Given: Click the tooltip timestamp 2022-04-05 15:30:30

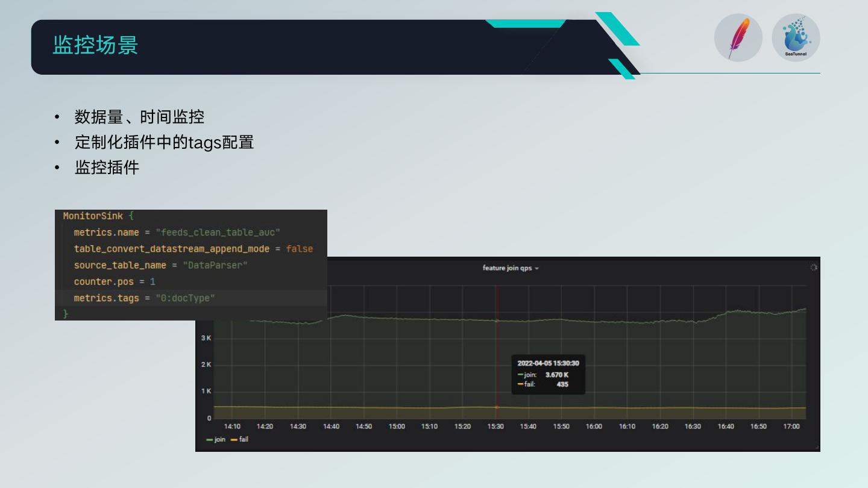Looking at the screenshot, I should [548, 363].
